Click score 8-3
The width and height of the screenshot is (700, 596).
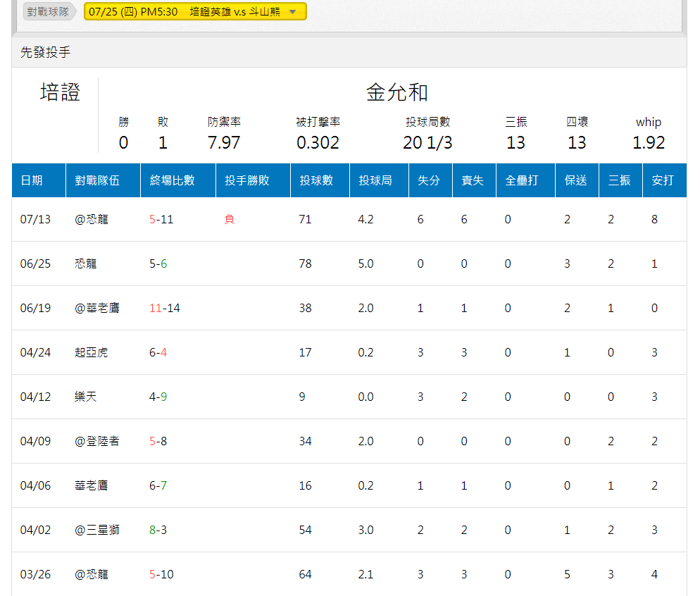point(158,530)
